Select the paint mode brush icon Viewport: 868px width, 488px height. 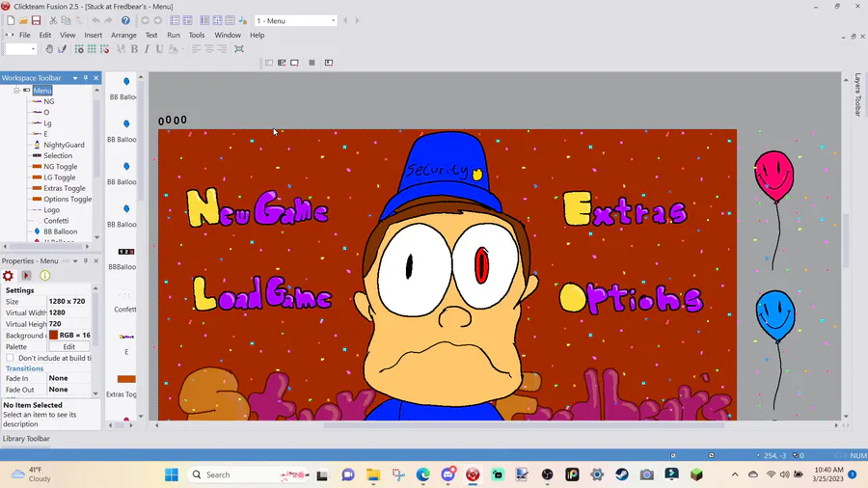click(x=62, y=48)
